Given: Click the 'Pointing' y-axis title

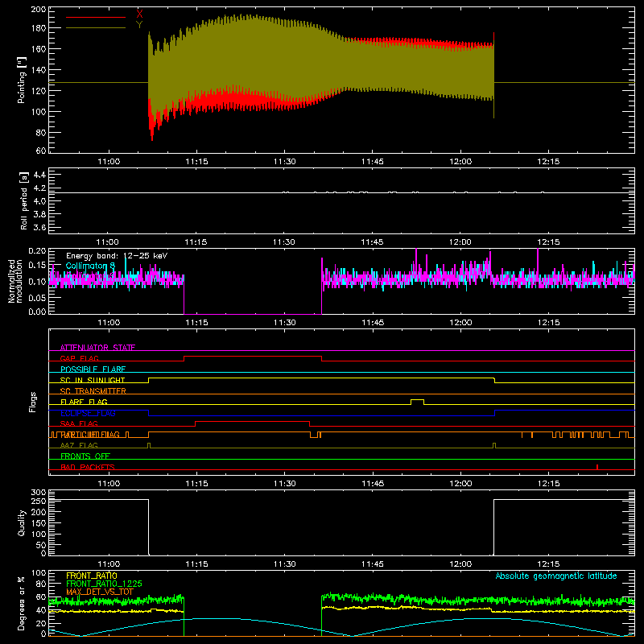Looking at the screenshot, I should pos(22,80).
